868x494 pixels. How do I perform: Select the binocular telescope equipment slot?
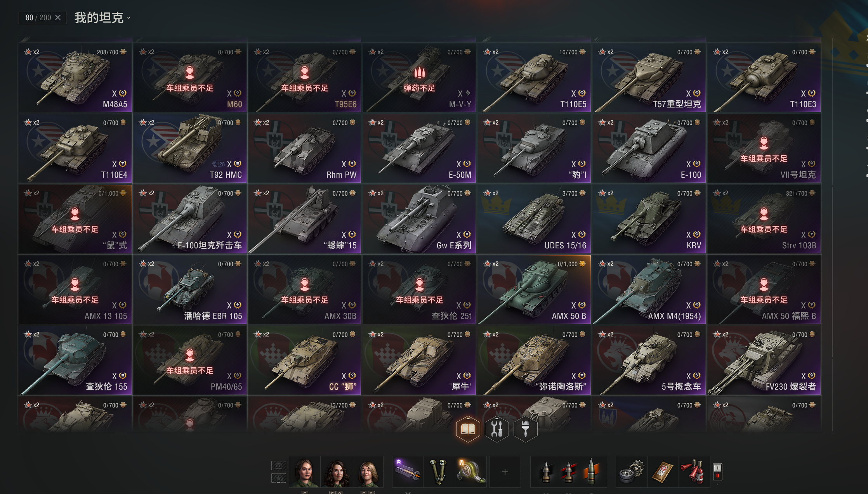point(439,472)
